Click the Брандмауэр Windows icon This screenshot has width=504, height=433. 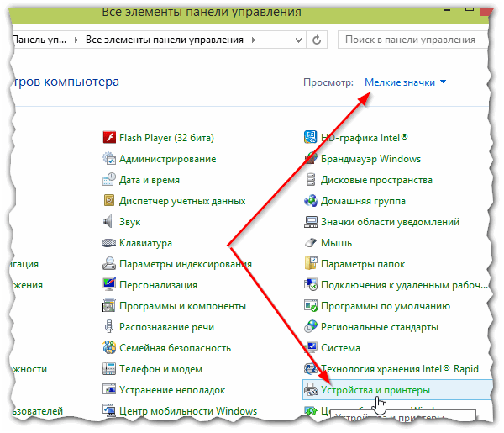311,159
